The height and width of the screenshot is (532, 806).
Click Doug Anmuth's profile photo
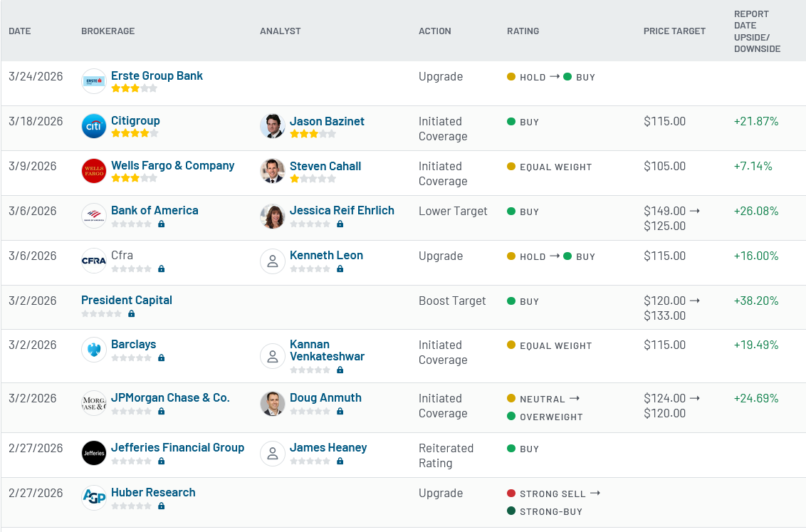(x=273, y=403)
